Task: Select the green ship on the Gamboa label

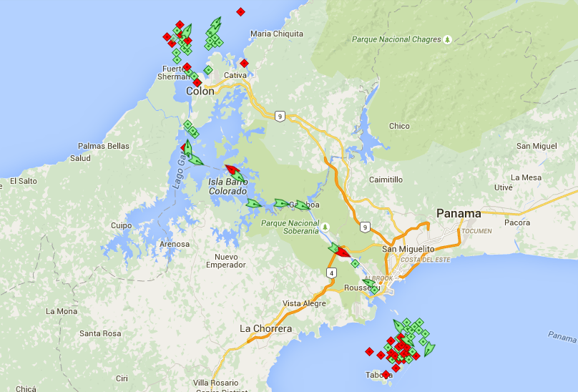Action: [x=303, y=205]
